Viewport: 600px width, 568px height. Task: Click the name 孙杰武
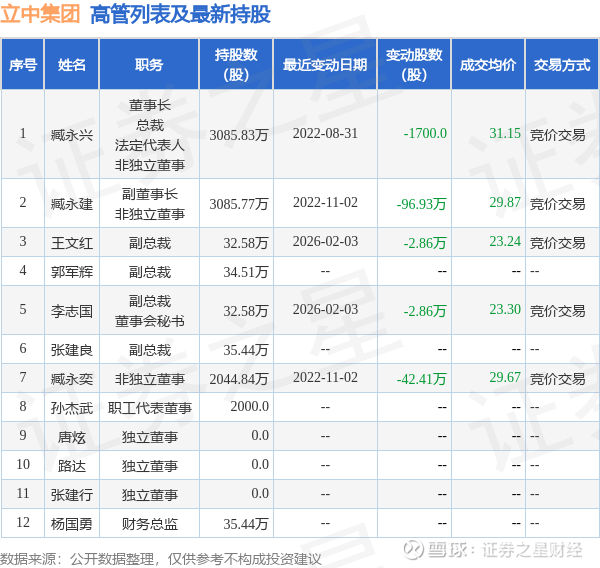click(72, 408)
